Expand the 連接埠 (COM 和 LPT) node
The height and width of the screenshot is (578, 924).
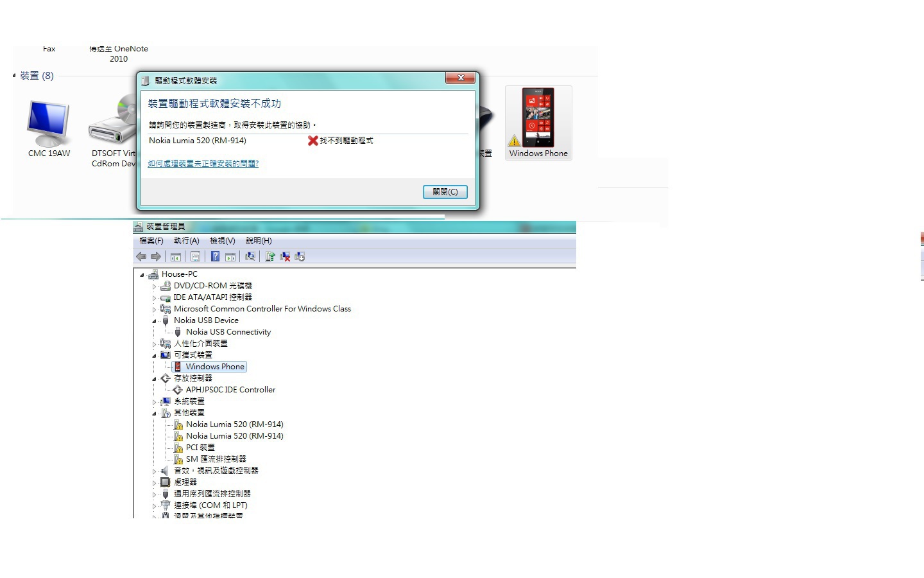(x=154, y=506)
